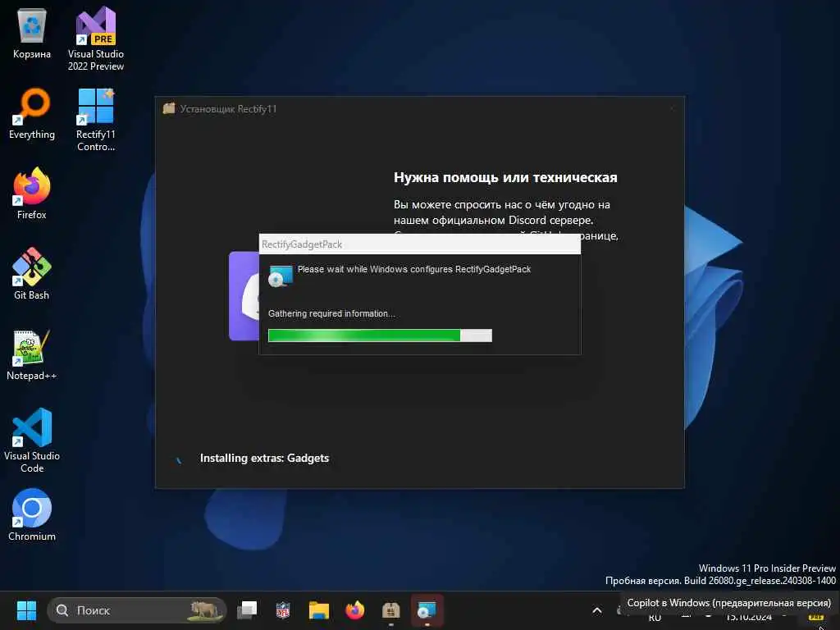This screenshot has width=840, height=630.
Task: Click the green installation progress bar
Action: click(x=380, y=336)
